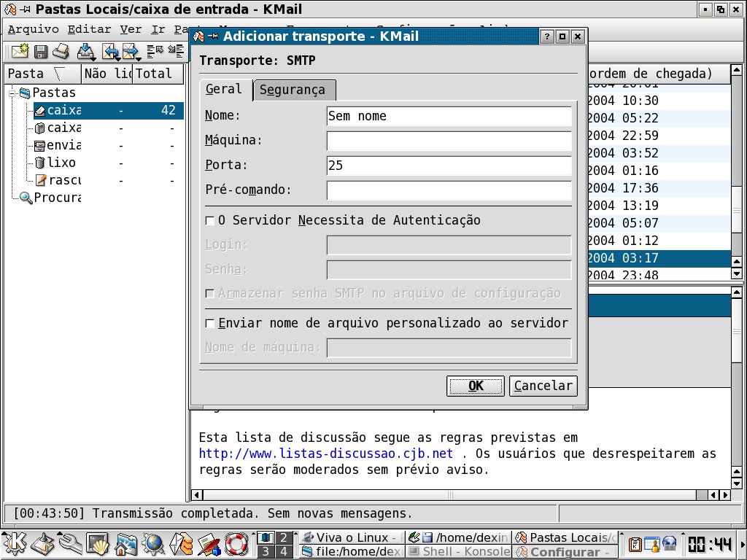
Task: Click the calendar organizer tray icon
Action: (651, 544)
